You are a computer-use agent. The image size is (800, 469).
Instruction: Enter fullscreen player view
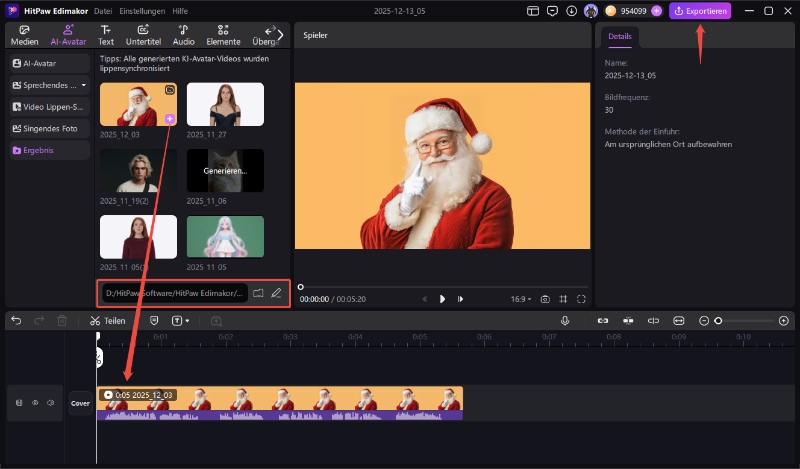[x=582, y=299]
